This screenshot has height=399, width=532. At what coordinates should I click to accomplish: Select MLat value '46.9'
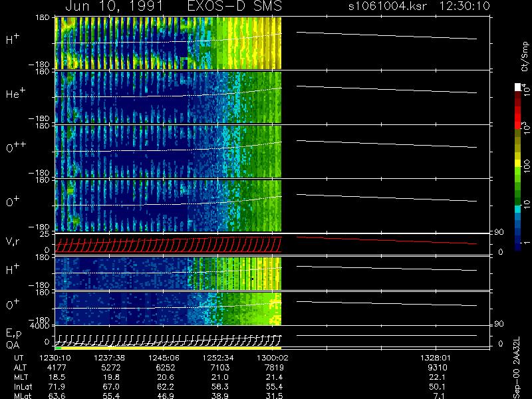click(166, 396)
